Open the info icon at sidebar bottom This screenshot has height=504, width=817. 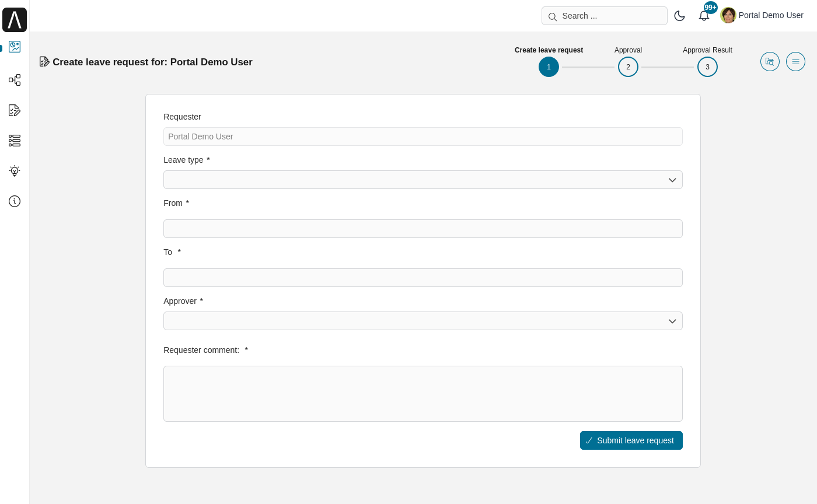(15, 201)
